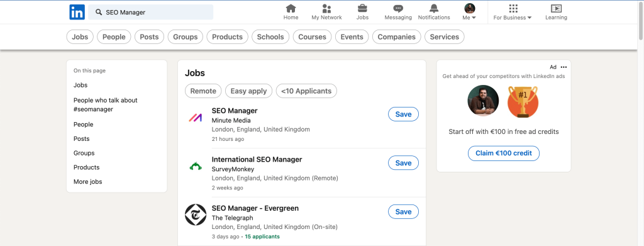This screenshot has height=246, width=644.
Task: Toggle the Remote jobs filter
Action: point(203,91)
